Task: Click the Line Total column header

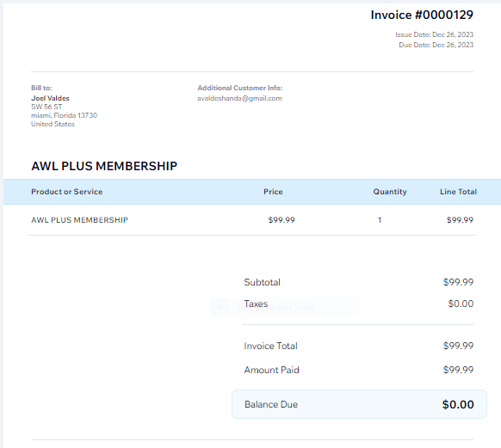Action: point(458,192)
